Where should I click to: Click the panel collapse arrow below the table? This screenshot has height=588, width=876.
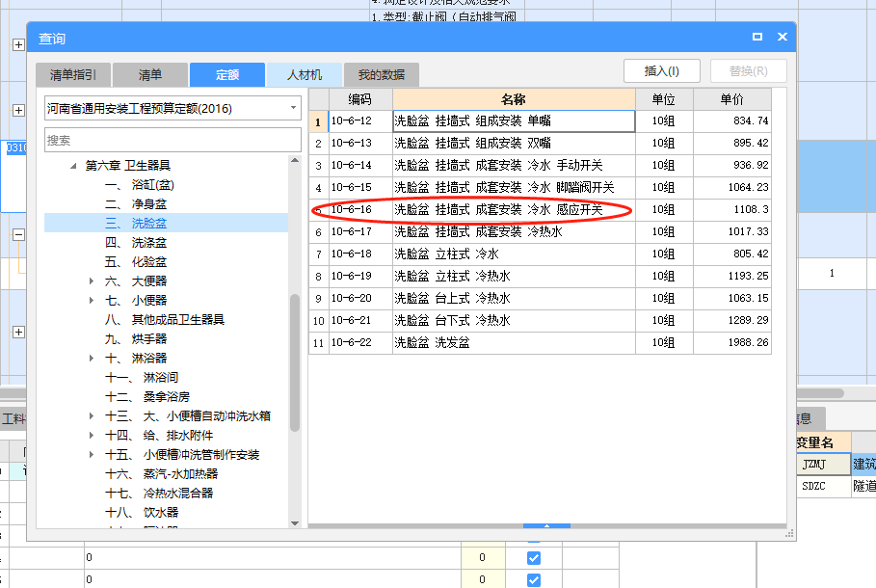(547, 526)
